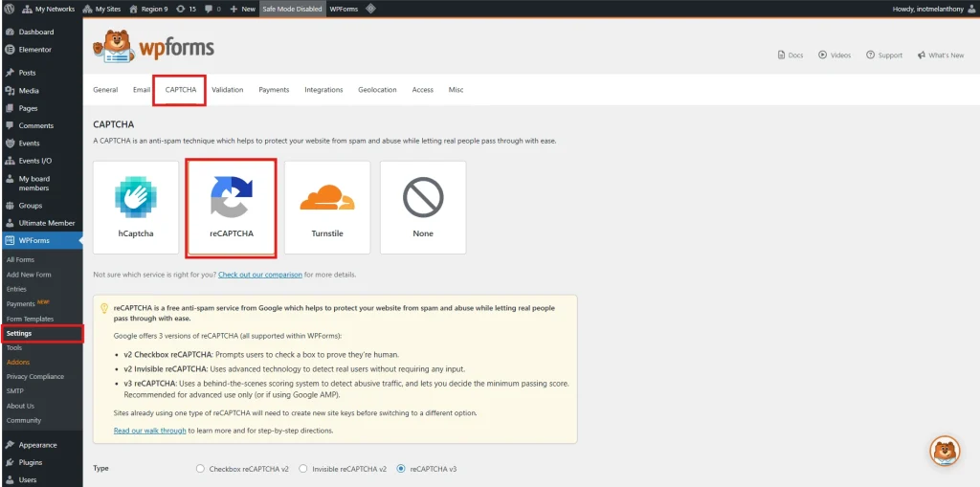This screenshot has width=980, height=487.
Task: Switch to Geolocation settings tab
Action: tap(377, 90)
